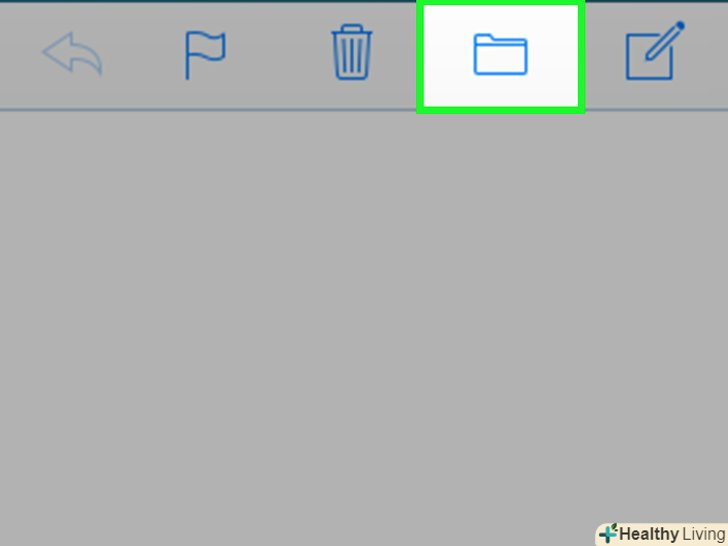The image size is (728, 546).
Task: Select the highlighted folder button
Action: coord(500,56)
